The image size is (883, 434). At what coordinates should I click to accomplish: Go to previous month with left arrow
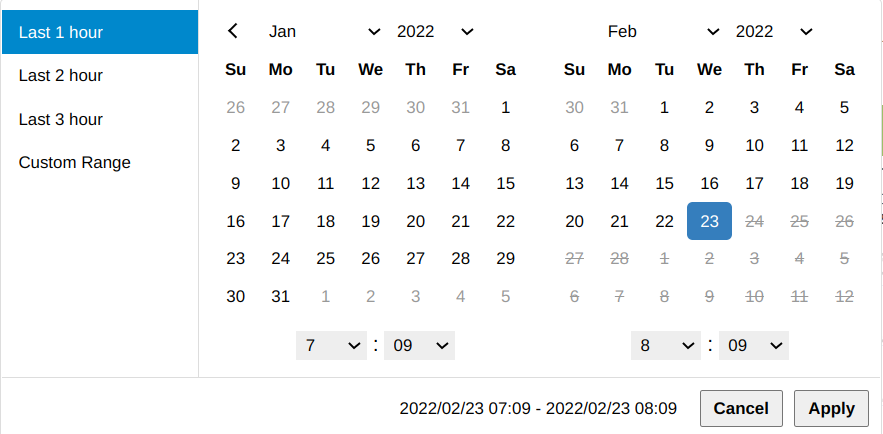pyautogui.click(x=233, y=31)
